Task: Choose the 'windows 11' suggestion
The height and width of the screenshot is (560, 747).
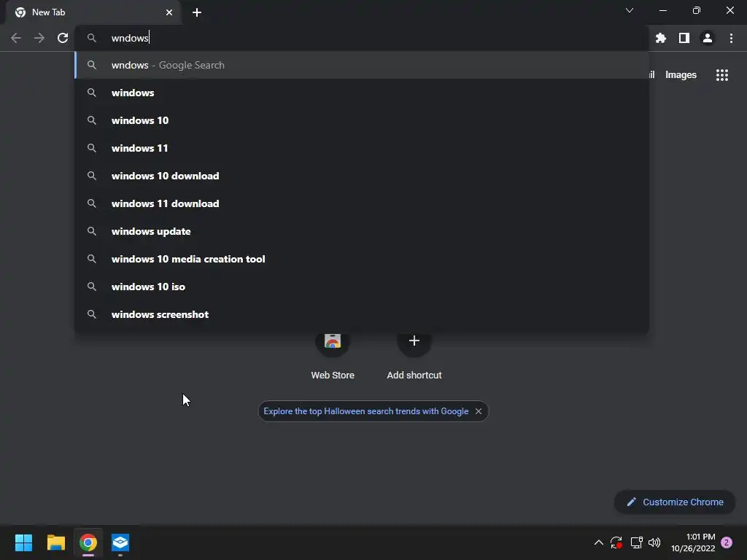Action: coord(362,148)
